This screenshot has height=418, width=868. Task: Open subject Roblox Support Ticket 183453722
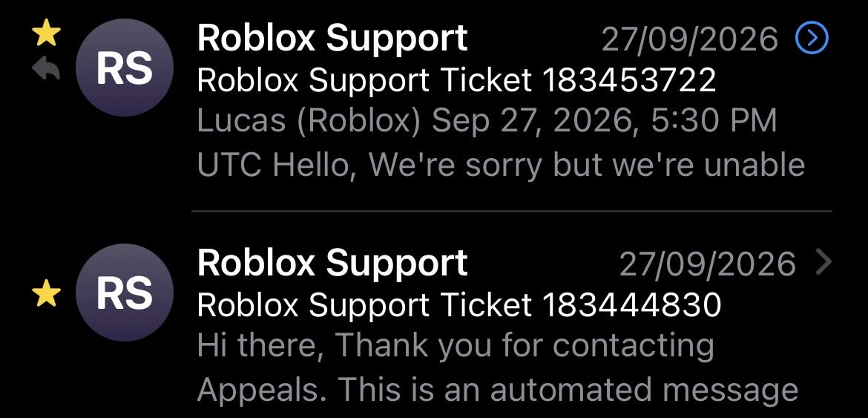pos(457,81)
